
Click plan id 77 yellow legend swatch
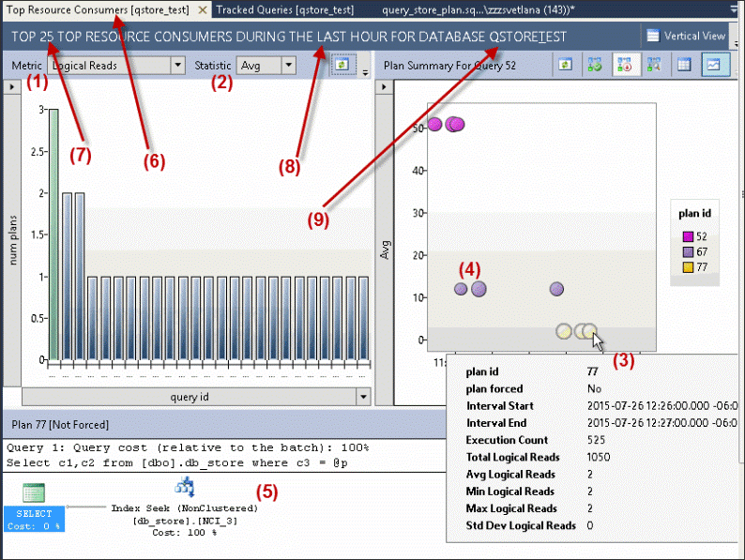click(688, 267)
